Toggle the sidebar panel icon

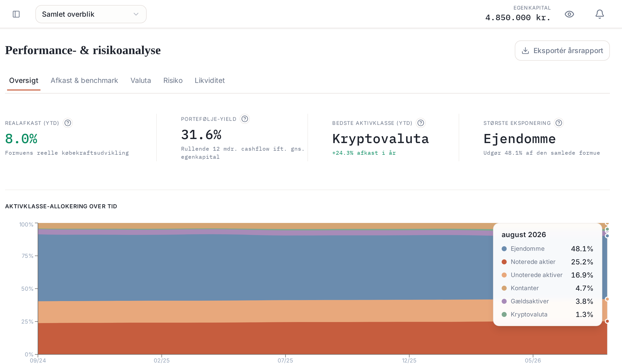tap(16, 14)
